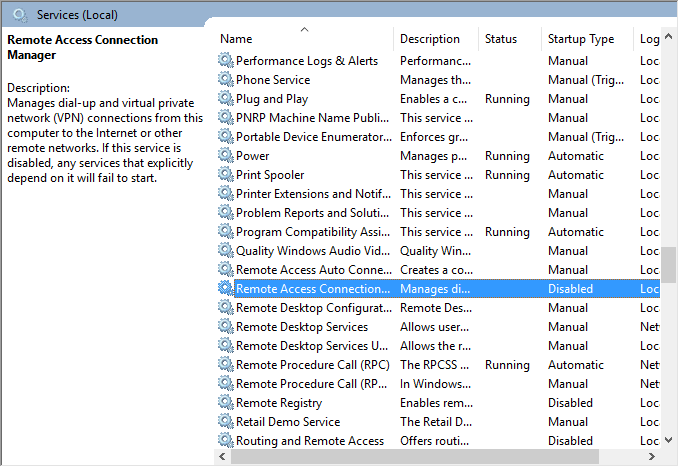The height and width of the screenshot is (467, 679).
Task: Select the highlighted Remote Access Connection... name
Action: [313, 289]
